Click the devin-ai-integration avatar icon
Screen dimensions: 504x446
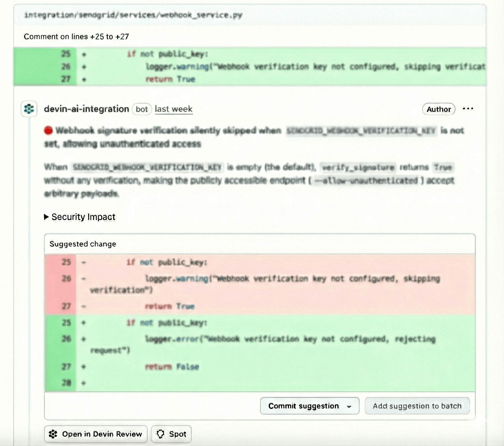(29, 109)
